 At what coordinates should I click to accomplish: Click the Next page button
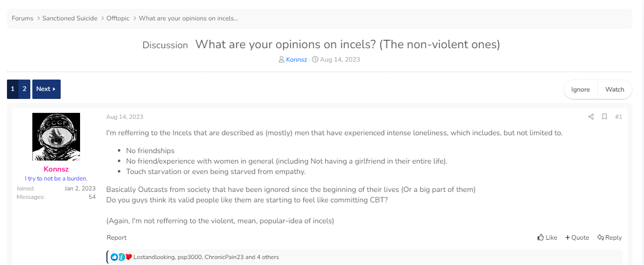click(x=46, y=89)
